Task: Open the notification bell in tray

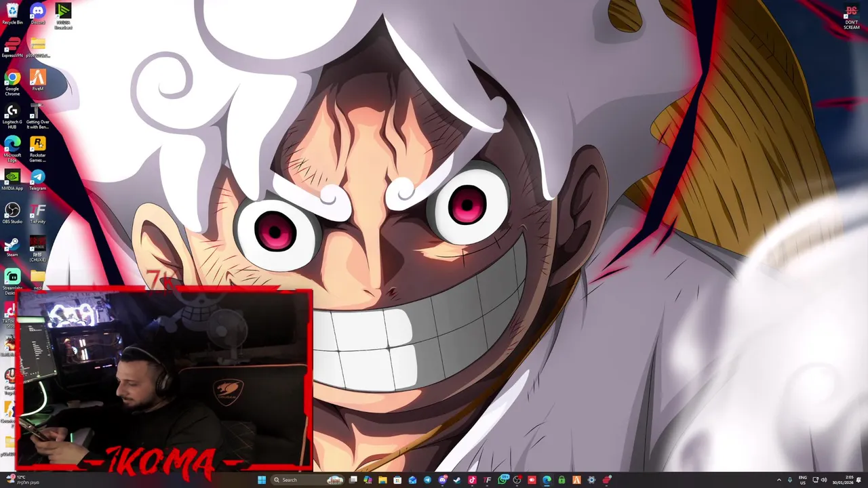Action: (x=859, y=480)
